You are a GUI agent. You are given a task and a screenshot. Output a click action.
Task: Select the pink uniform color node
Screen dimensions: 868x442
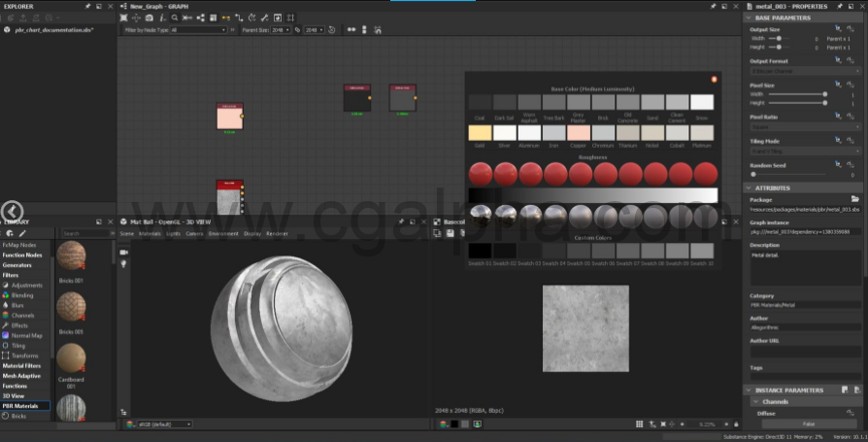pos(229,117)
